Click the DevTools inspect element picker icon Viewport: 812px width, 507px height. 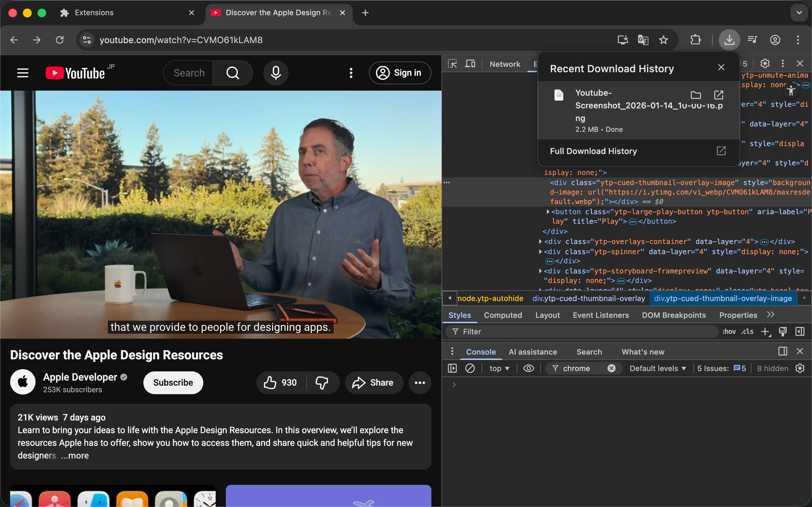click(452, 64)
